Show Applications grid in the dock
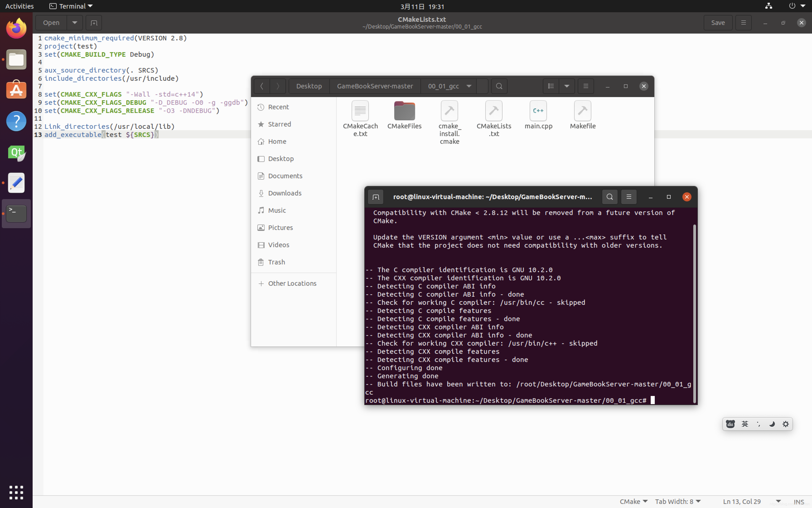812x508 pixels. pyautogui.click(x=16, y=492)
